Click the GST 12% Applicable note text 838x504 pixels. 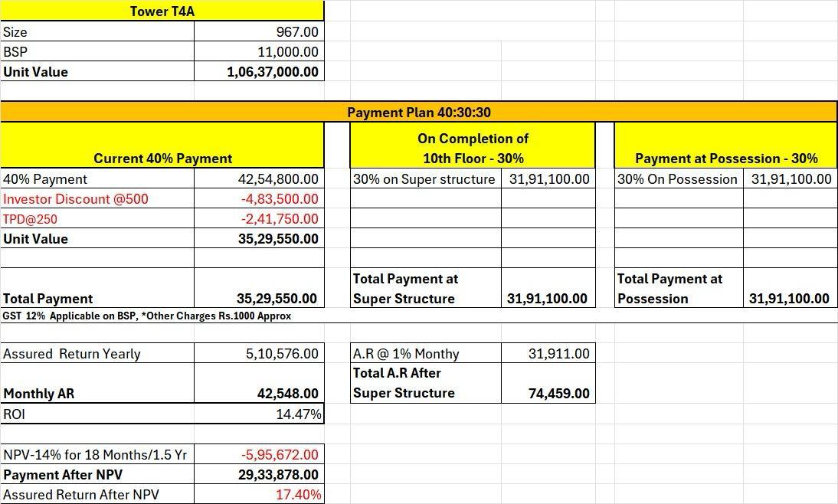tap(147, 316)
